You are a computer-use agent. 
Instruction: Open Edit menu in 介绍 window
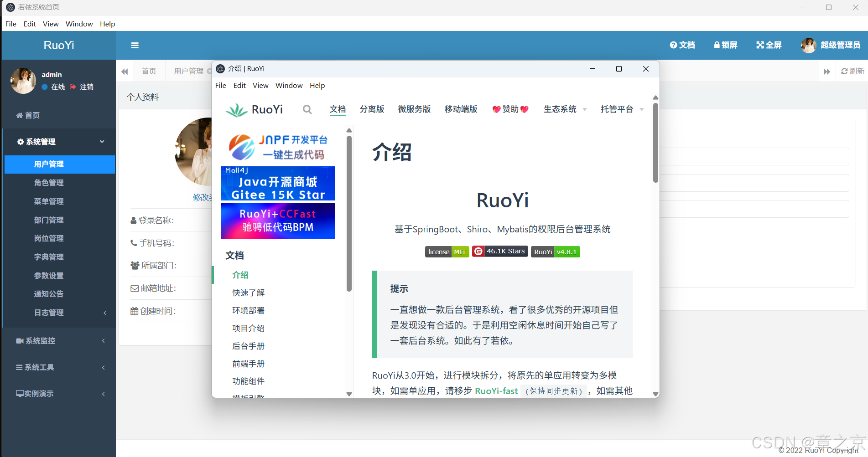tap(239, 85)
